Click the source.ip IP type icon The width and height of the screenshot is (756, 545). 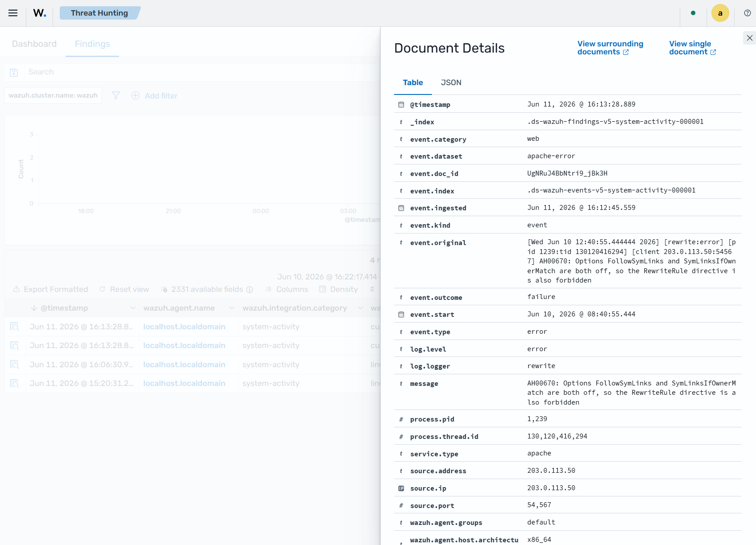point(401,488)
